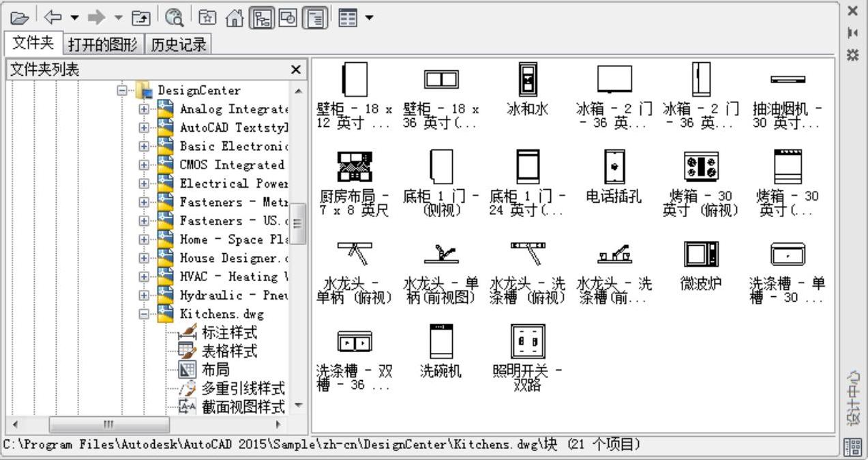Click the Load folder icon in toolbar

(x=21, y=16)
